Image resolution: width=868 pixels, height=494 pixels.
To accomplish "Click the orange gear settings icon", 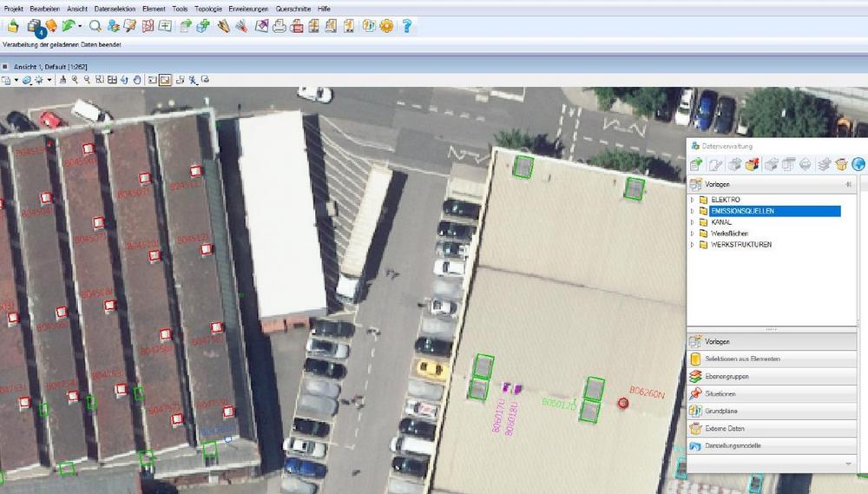I will point(386,26).
